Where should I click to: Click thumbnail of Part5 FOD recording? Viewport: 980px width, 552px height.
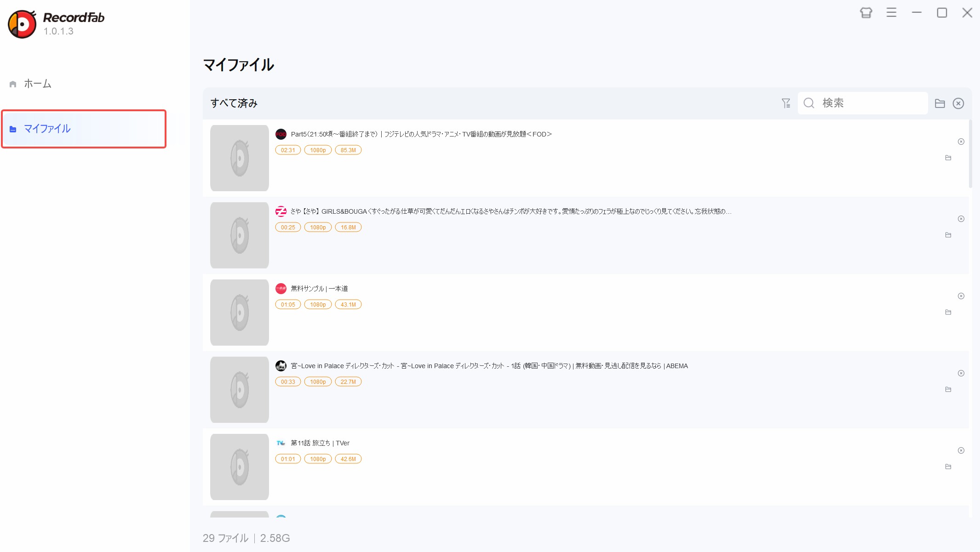[240, 158]
